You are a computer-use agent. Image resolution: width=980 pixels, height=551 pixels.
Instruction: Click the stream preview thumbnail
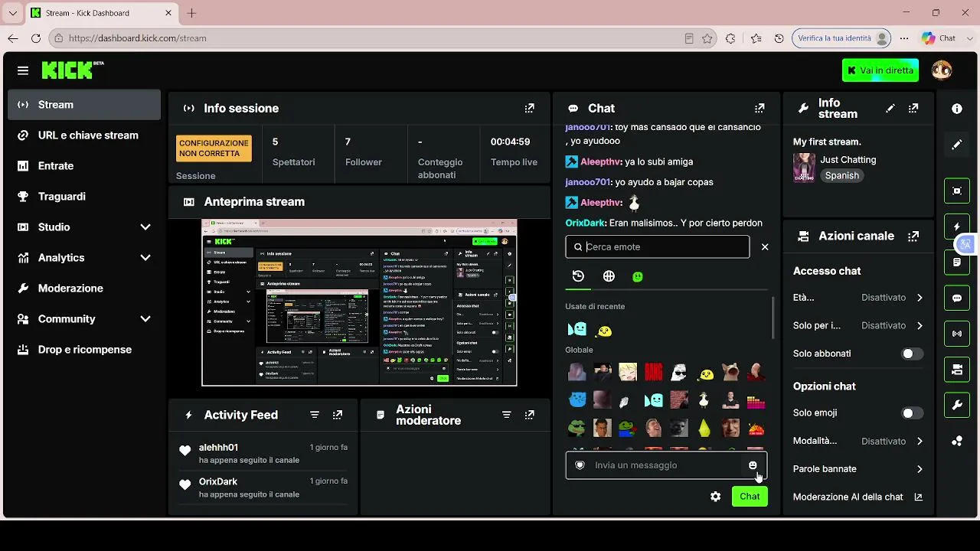359,303
